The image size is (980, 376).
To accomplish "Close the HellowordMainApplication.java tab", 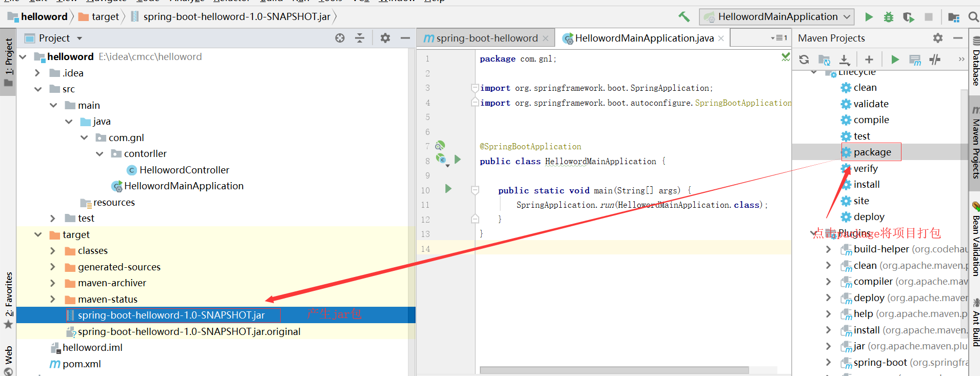I will (x=721, y=38).
